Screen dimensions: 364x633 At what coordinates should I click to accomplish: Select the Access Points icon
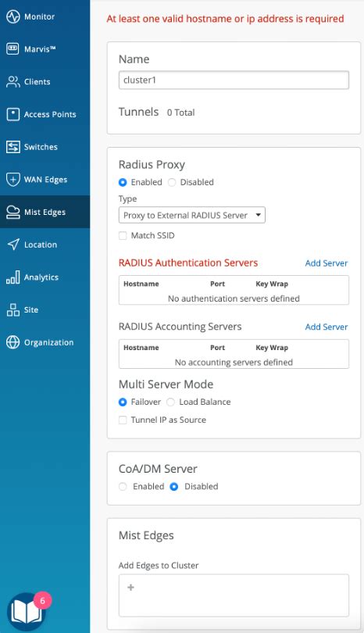13,114
